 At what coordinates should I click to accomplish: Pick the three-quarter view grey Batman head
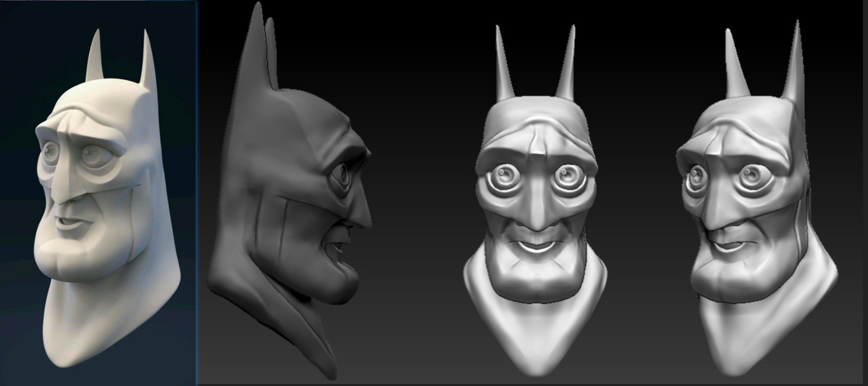(757, 199)
